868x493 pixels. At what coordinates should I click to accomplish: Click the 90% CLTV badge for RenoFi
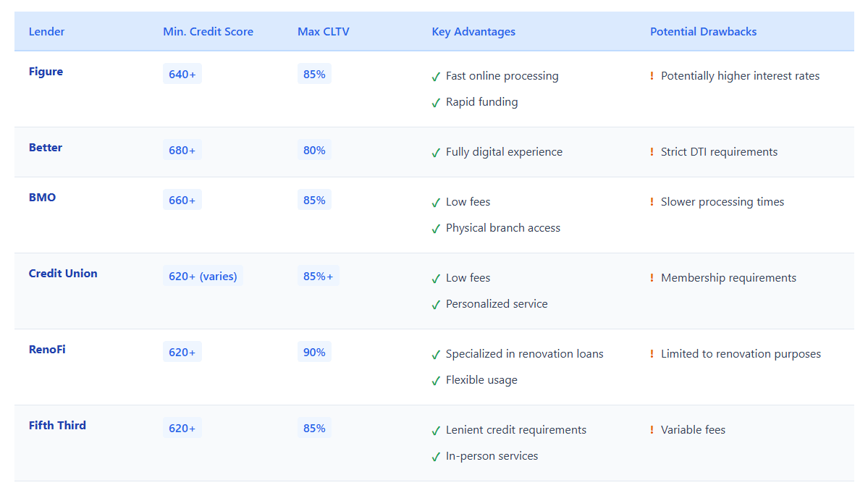click(x=314, y=353)
